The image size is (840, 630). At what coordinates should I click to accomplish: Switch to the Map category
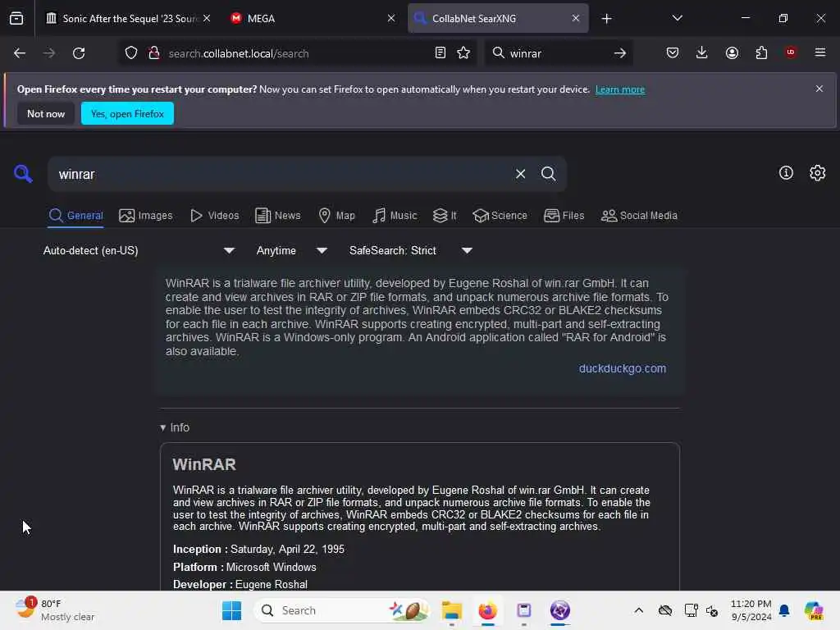337,216
